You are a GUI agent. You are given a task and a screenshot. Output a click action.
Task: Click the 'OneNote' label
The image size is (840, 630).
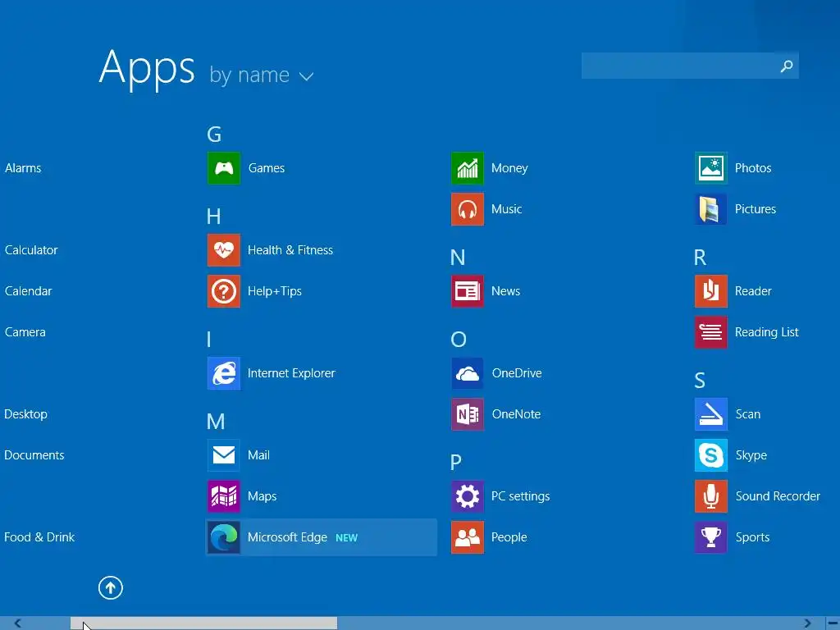coord(517,414)
